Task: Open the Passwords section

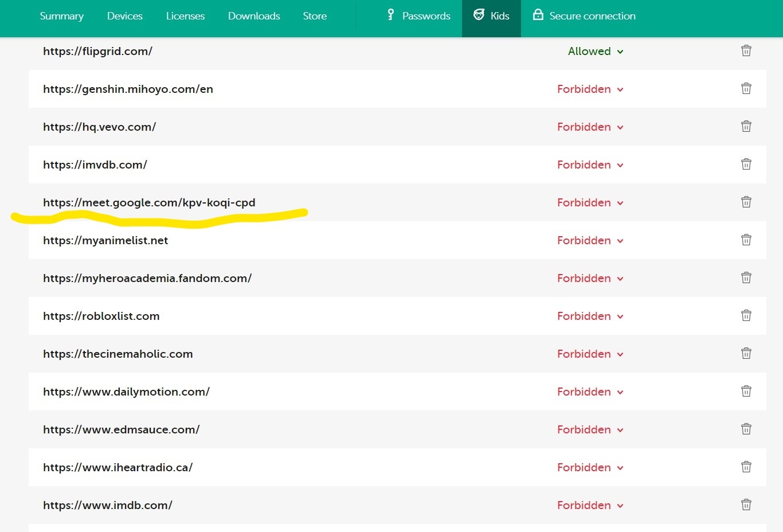Action: [x=419, y=15]
